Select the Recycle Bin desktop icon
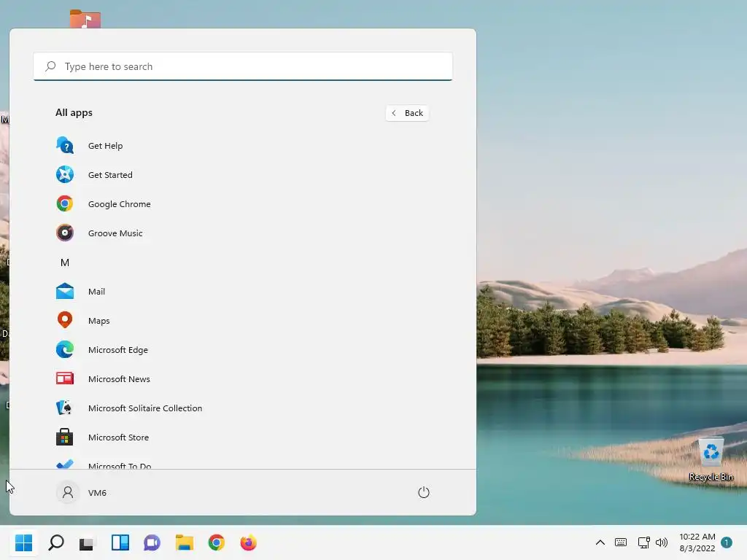This screenshot has width=747, height=560. coord(711,459)
